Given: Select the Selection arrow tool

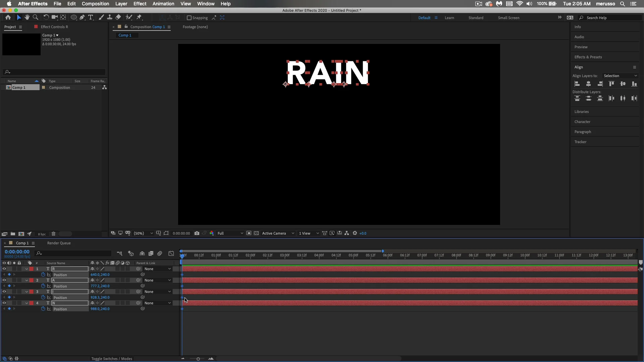Looking at the screenshot, I should tap(19, 17).
